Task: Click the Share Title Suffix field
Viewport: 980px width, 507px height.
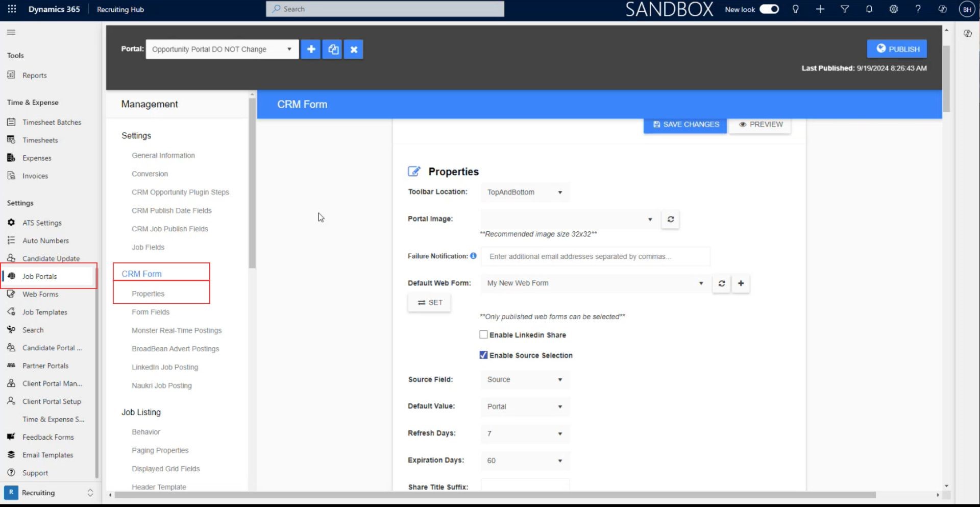Action: click(x=525, y=486)
